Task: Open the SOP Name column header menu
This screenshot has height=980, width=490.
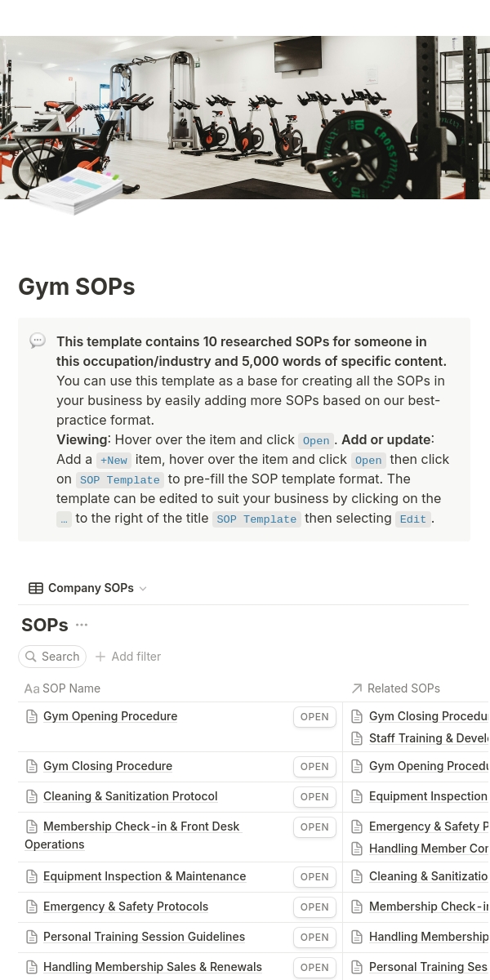Action: 72,688
